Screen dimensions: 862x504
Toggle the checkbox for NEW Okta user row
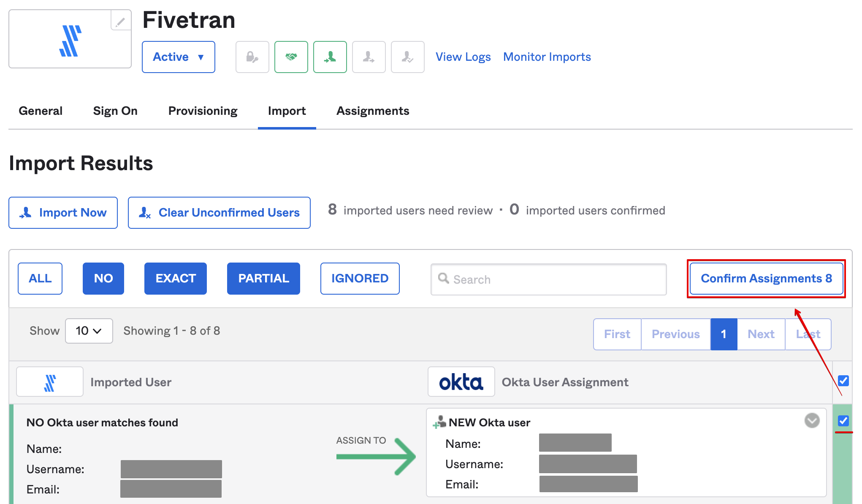843,421
